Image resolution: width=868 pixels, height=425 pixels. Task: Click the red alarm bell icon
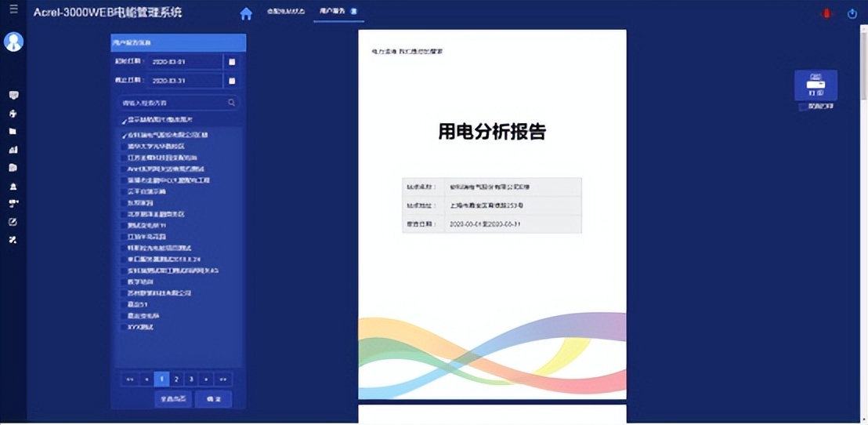click(x=826, y=13)
